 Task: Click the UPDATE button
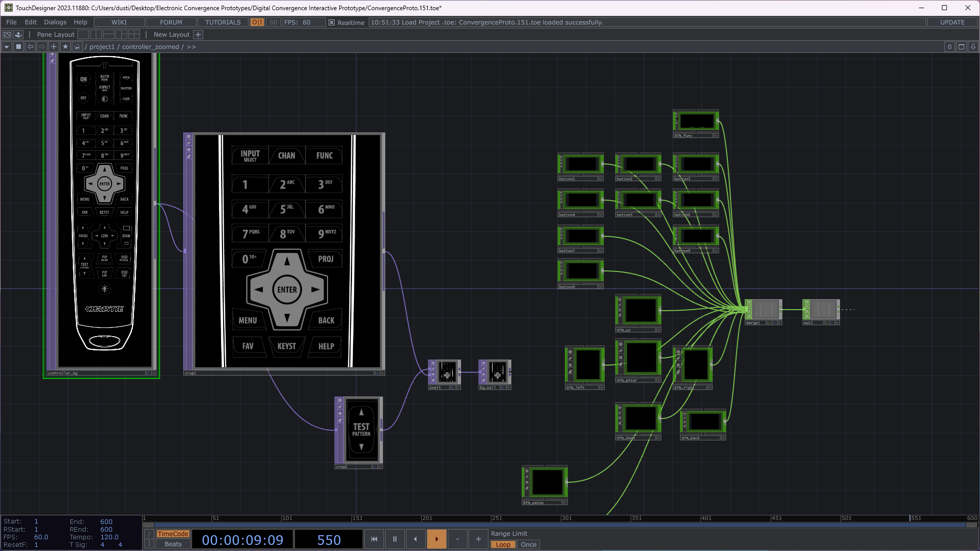(x=952, y=22)
